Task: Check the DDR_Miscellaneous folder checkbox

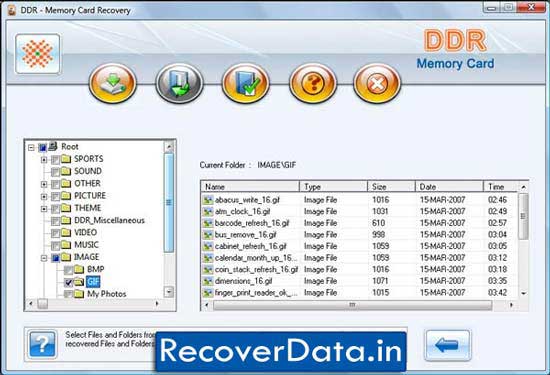Action: coord(55,221)
